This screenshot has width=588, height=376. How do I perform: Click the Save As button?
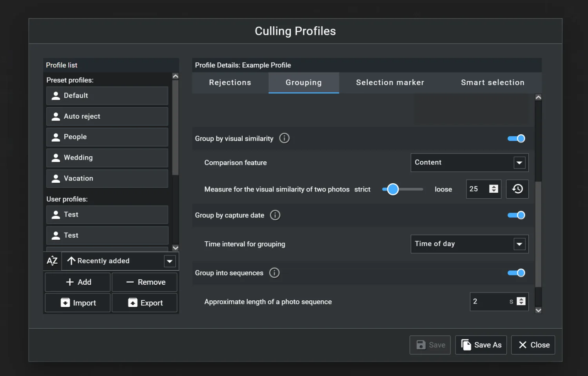click(481, 345)
